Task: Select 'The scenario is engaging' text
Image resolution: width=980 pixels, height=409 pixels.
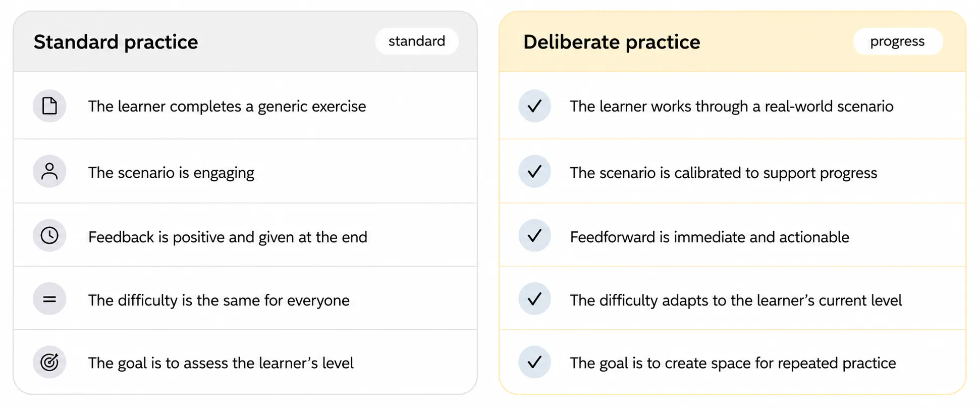Action: coord(171,173)
